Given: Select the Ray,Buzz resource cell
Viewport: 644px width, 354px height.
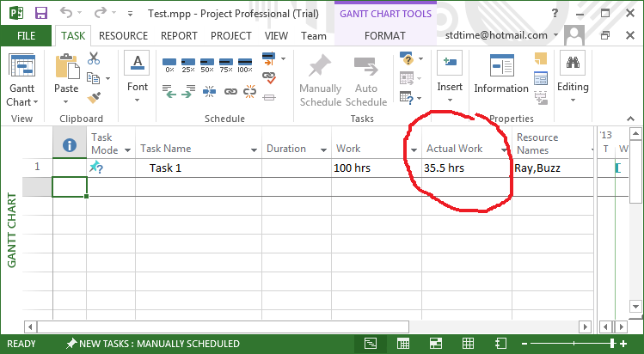Looking at the screenshot, I should tap(553, 168).
